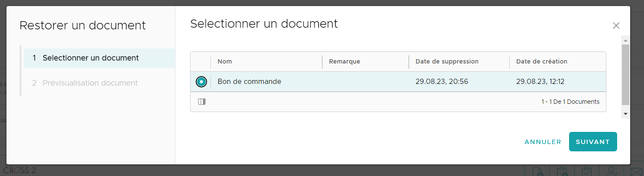Go to step 1 Selectionner un document
The height and width of the screenshot is (176, 644).
[100, 58]
